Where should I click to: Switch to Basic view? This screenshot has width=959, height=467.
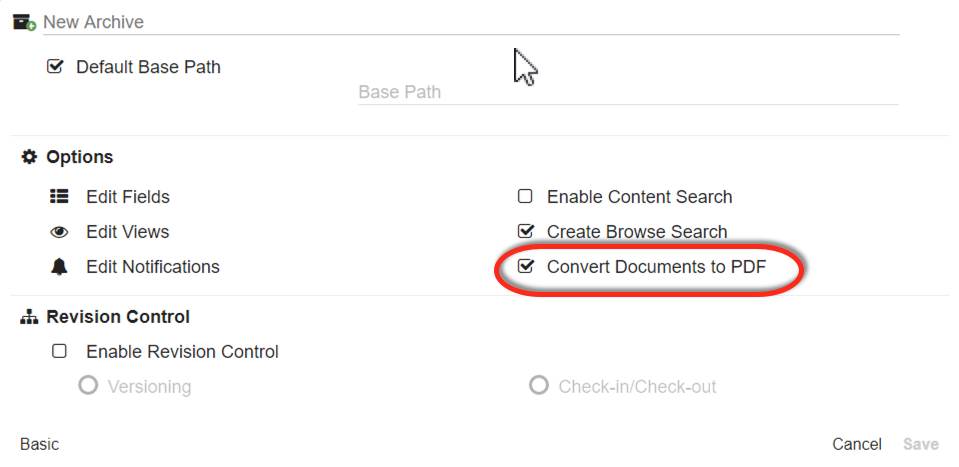coord(40,444)
